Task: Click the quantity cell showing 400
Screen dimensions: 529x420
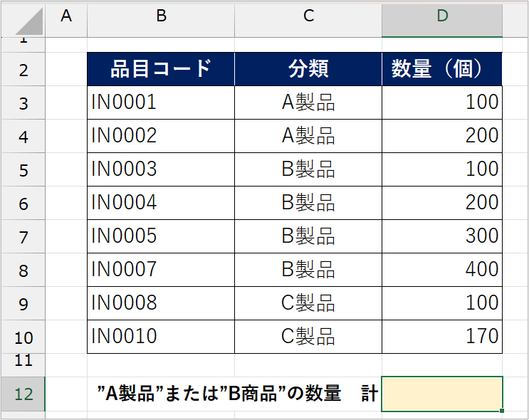Action: (x=442, y=270)
